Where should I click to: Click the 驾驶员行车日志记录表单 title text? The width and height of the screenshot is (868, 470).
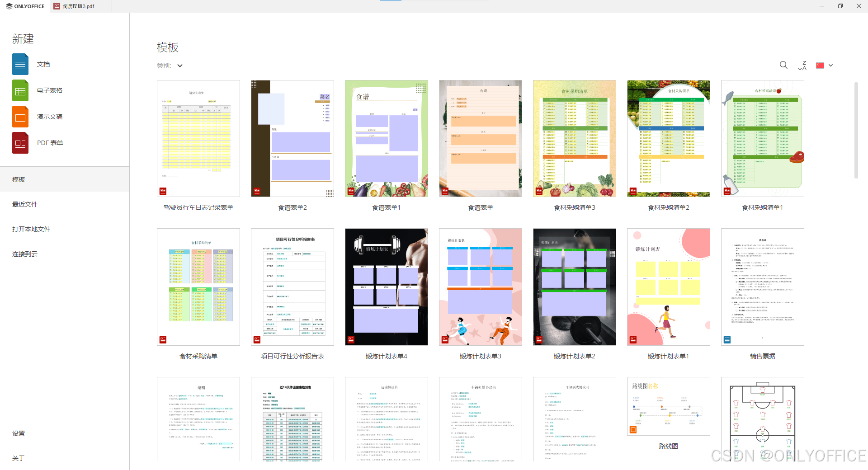click(198, 207)
